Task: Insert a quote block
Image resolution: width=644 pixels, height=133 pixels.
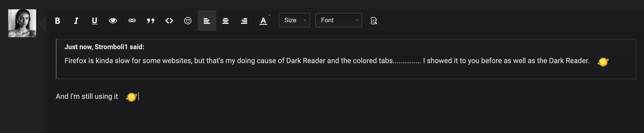Action: coord(151,21)
